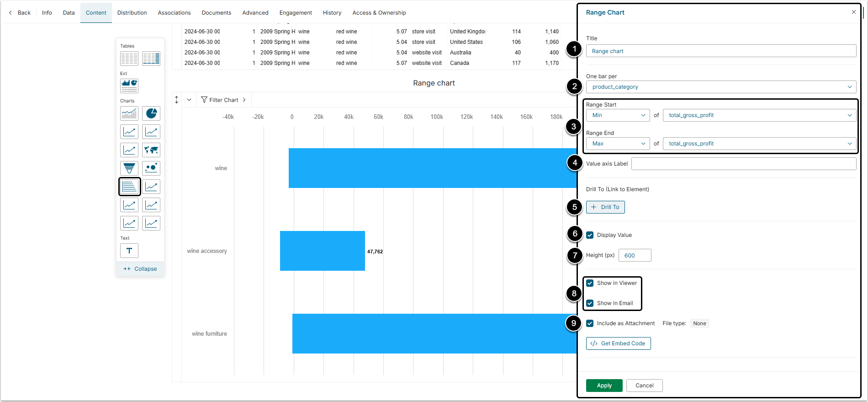
Task: Click the 1,140 table cell
Action: [552, 32]
